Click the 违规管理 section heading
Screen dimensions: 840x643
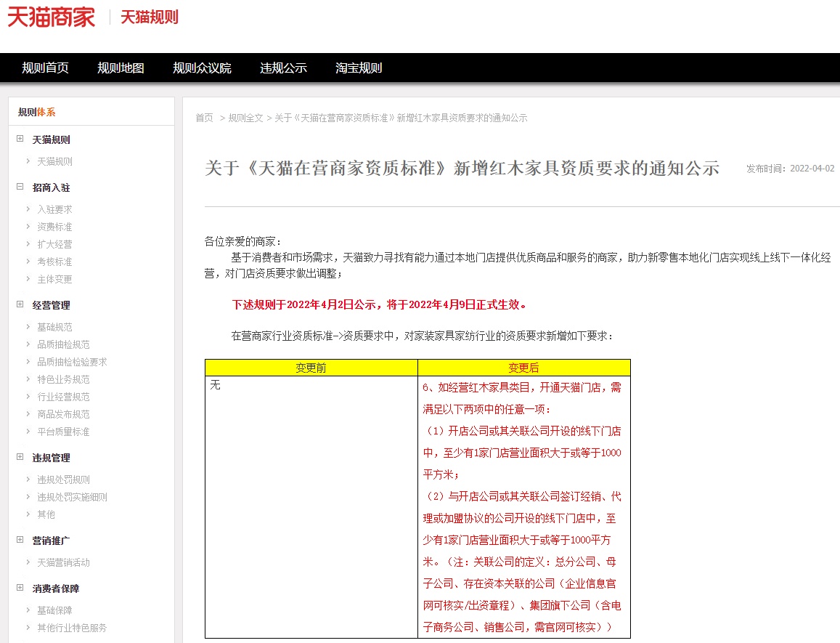point(51,458)
